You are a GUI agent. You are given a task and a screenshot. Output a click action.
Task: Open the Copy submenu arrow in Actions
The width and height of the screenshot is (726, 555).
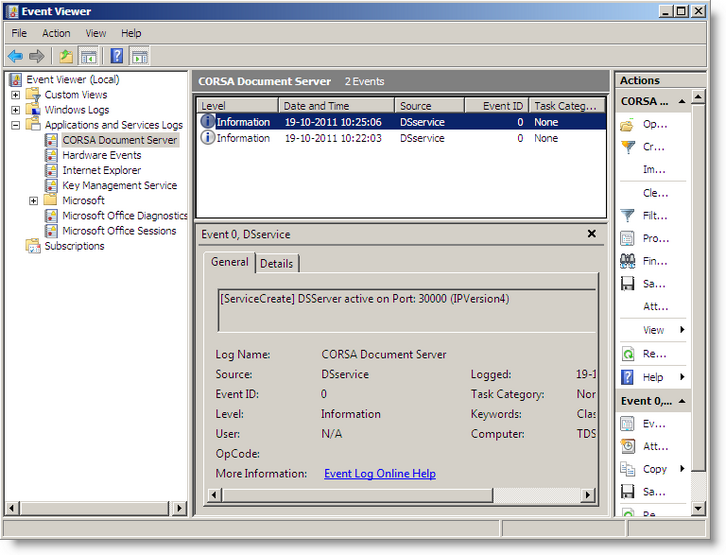coord(682,469)
